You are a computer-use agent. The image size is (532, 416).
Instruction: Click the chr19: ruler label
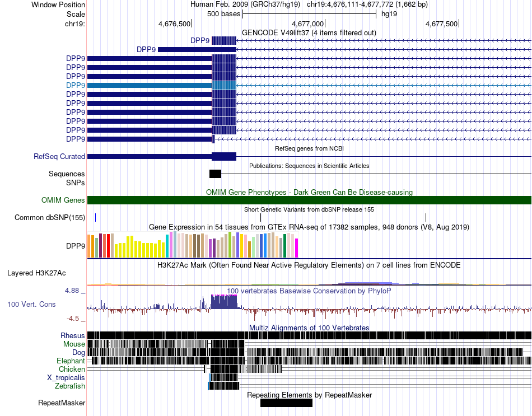[x=75, y=24]
